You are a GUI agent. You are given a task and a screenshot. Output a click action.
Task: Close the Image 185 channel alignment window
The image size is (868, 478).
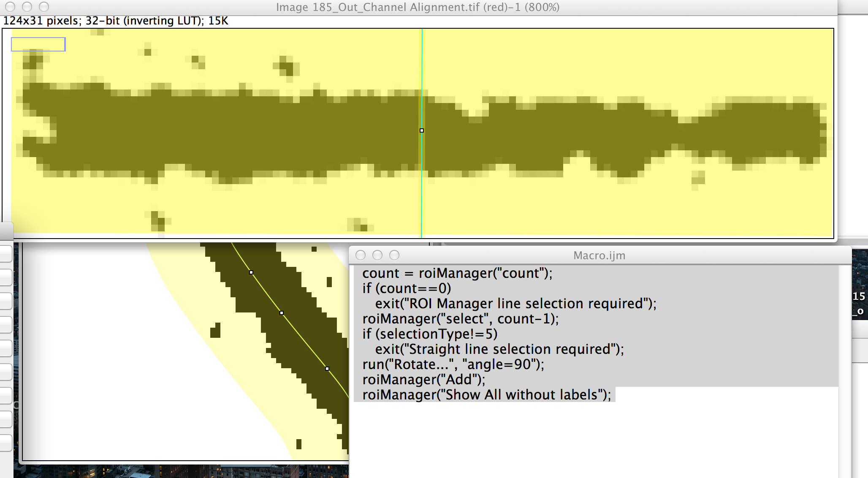[10, 7]
